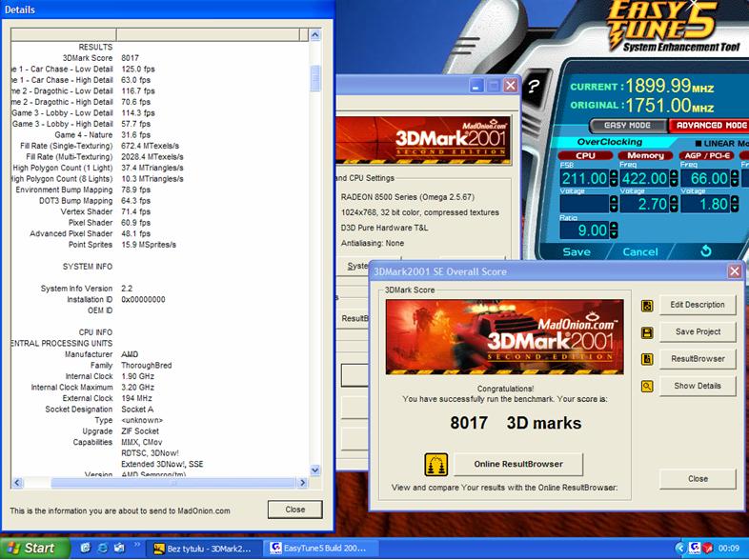Click Save Project button
749x560 pixels.
pos(698,331)
